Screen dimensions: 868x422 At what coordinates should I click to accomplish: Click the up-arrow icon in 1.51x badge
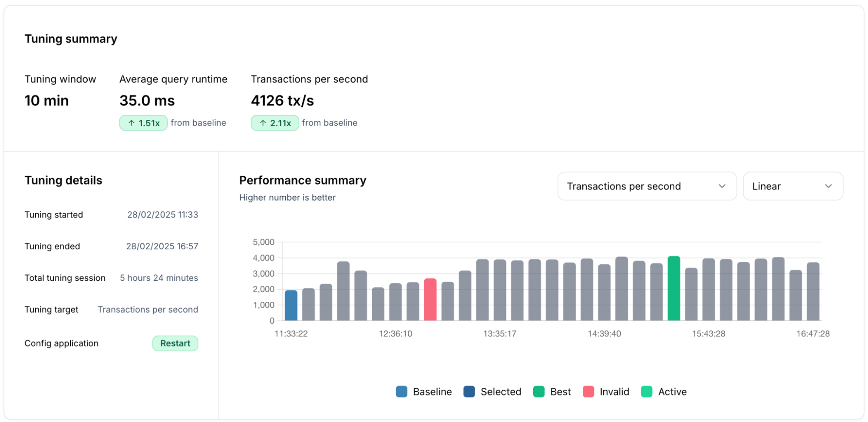click(x=131, y=123)
